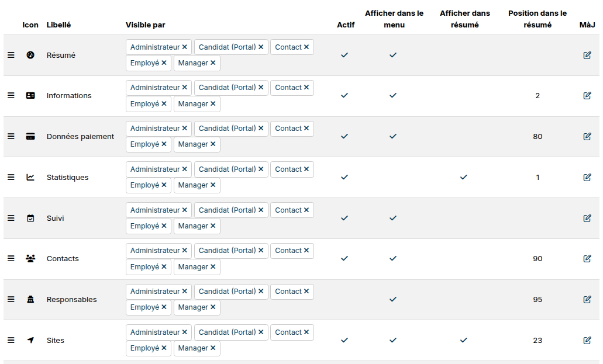
Task: Open edit icon for Résumé row
Action: 587,55
